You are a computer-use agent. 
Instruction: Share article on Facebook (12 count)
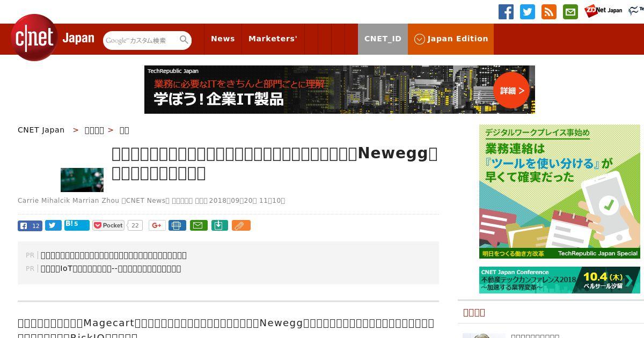pos(30,225)
